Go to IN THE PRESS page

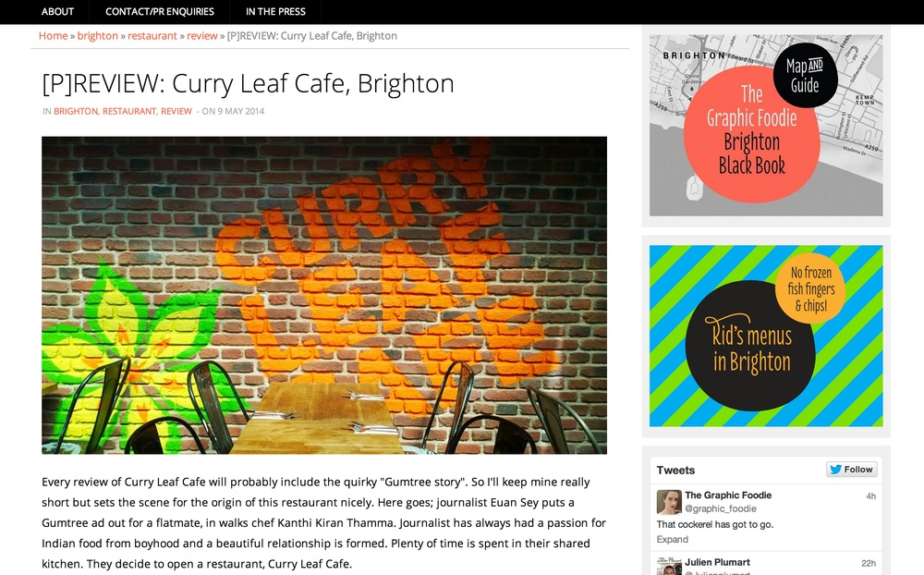(x=275, y=11)
